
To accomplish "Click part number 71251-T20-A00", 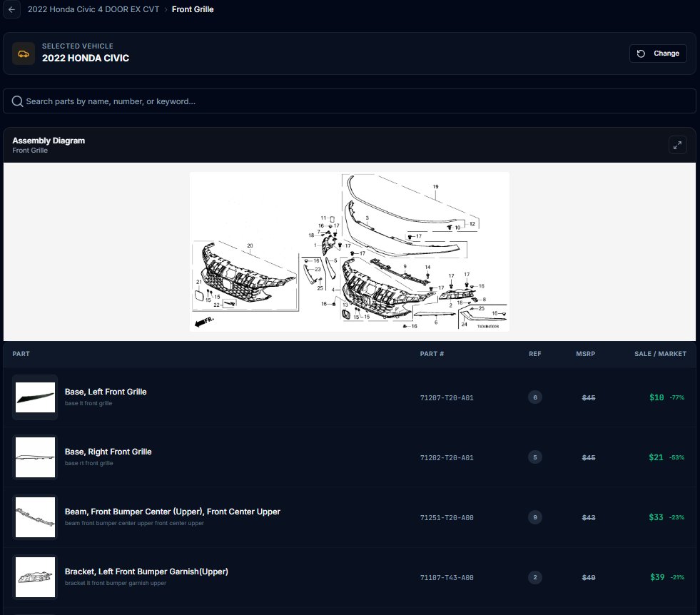I will point(447,518).
